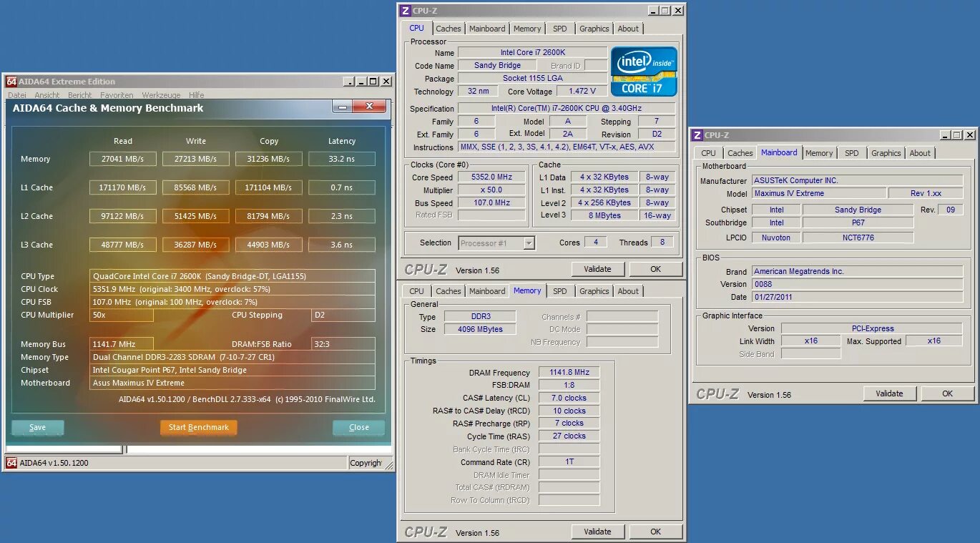Open the Werkzeuge menu in AIDA64
Viewport: 980px width, 543px height.
pyautogui.click(x=161, y=95)
